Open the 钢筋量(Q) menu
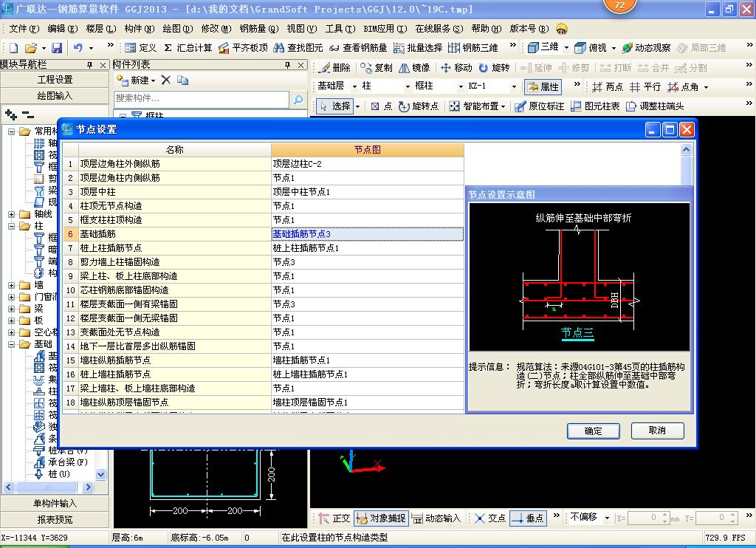 (259, 29)
